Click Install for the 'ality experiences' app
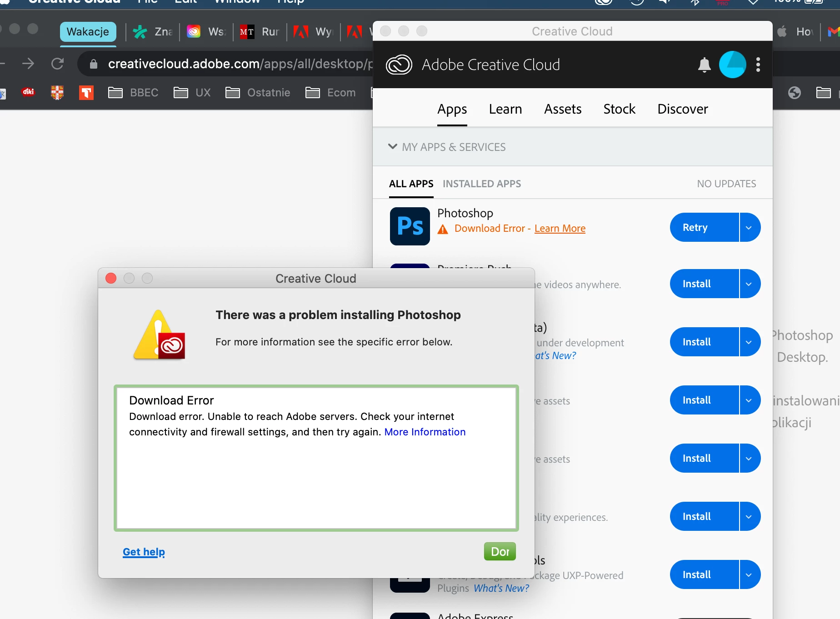The width and height of the screenshot is (840, 619). [704, 516]
